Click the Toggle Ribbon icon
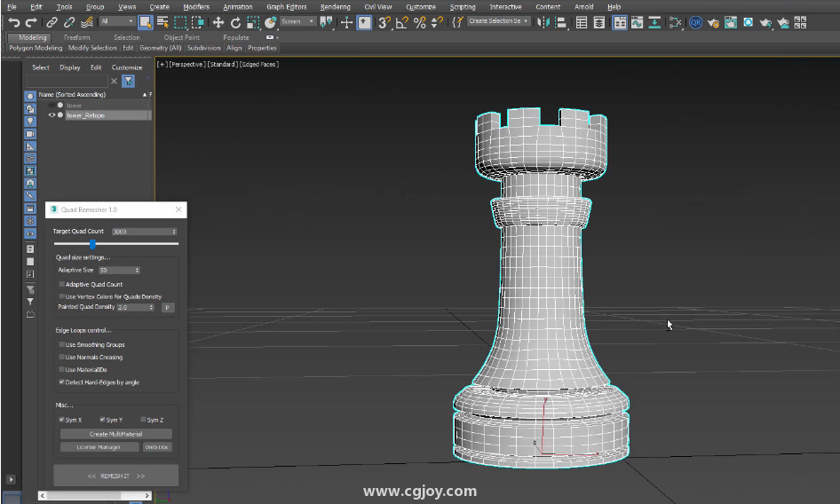The image size is (840, 504). [x=619, y=22]
